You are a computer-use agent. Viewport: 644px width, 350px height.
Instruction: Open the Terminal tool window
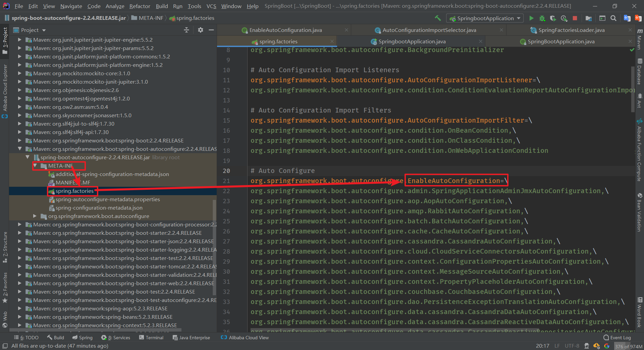(x=151, y=338)
